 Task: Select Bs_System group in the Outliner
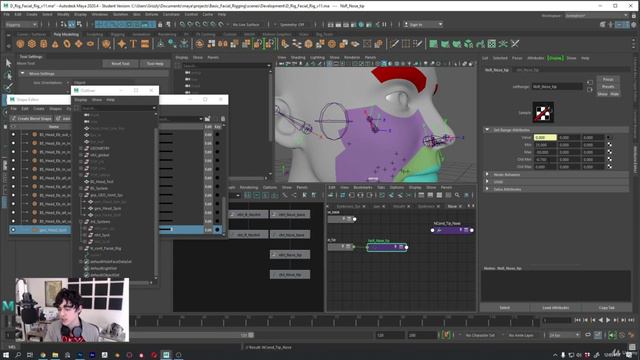[98, 188]
